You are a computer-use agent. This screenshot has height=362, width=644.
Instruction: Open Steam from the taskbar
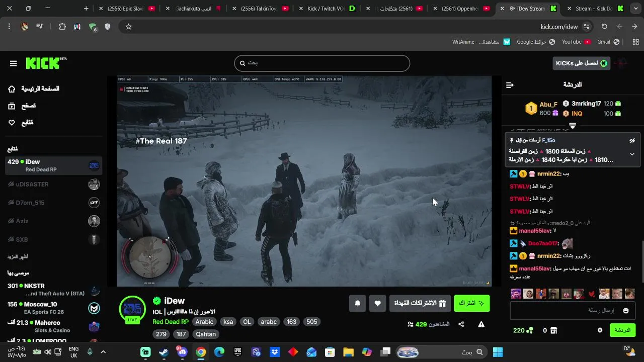coord(164,352)
